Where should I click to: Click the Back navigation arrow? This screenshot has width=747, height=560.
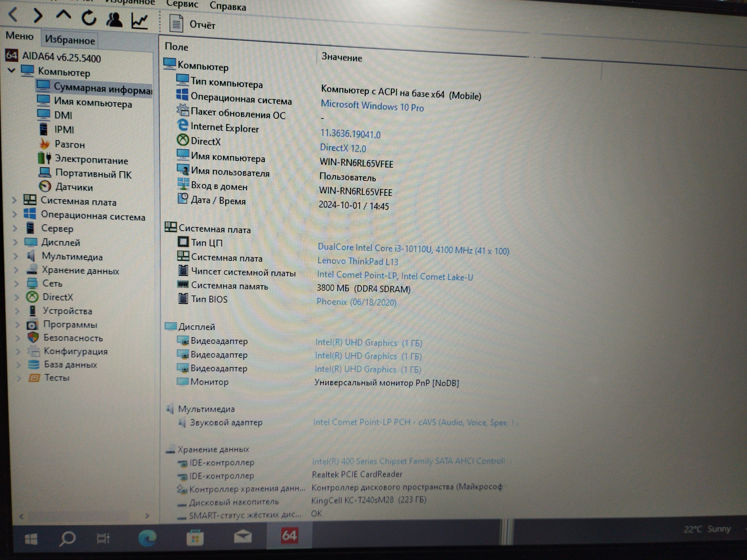13,15
